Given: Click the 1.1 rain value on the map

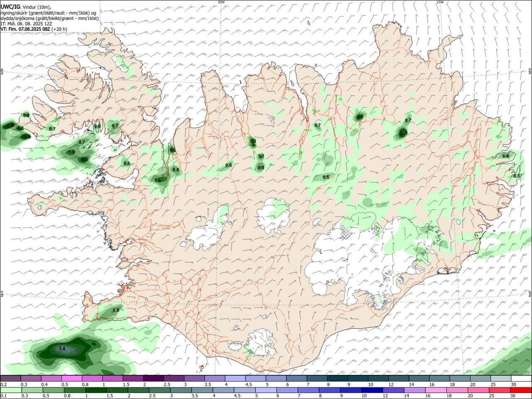Looking at the screenshot, I should point(261,156).
